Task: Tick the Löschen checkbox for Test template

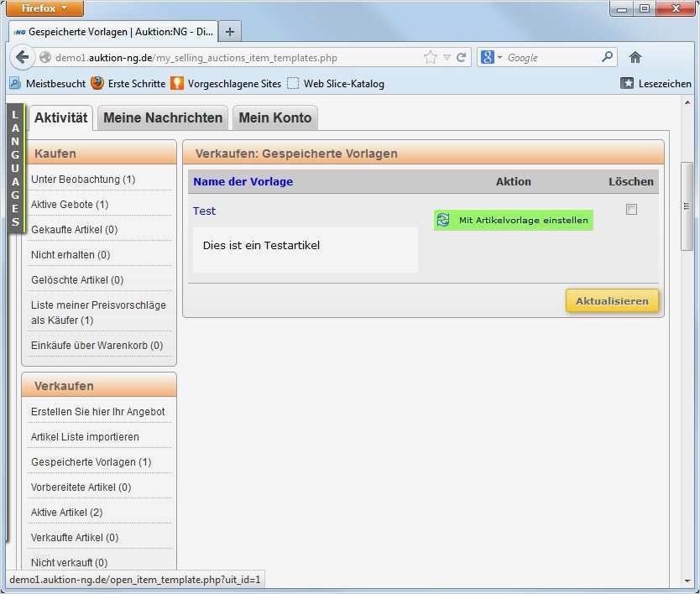Action: tap(631, 209)
